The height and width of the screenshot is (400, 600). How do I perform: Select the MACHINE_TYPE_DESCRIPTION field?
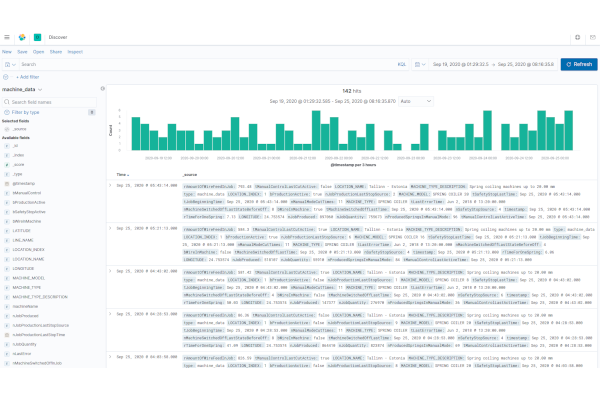(x=40, y=297)
